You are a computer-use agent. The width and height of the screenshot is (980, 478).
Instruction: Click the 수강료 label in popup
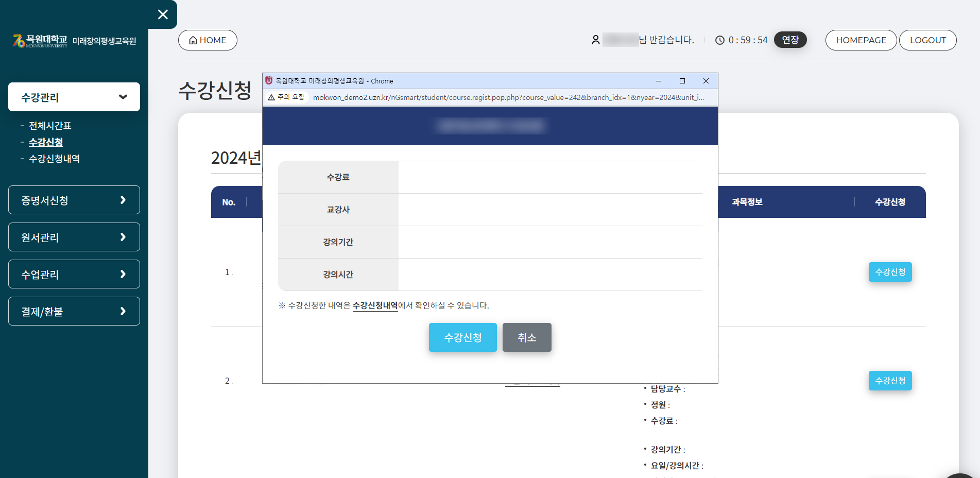338,177
